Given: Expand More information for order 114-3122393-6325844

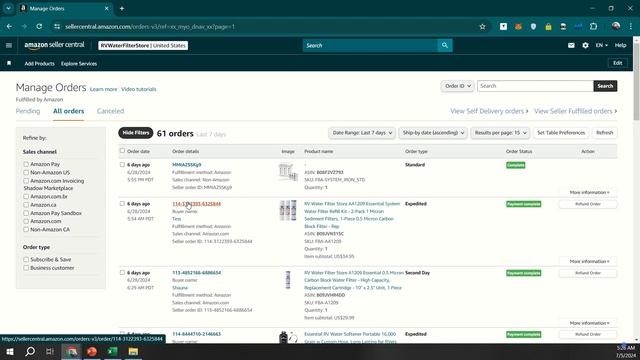Looking at the screenshot, I should pyautogui.click(x=589, y=261).
